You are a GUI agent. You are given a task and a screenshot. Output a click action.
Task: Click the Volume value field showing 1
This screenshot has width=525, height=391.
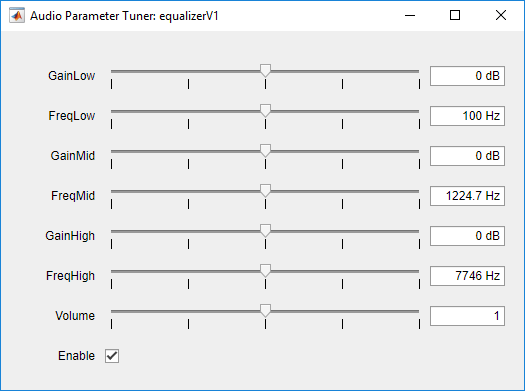467,316
